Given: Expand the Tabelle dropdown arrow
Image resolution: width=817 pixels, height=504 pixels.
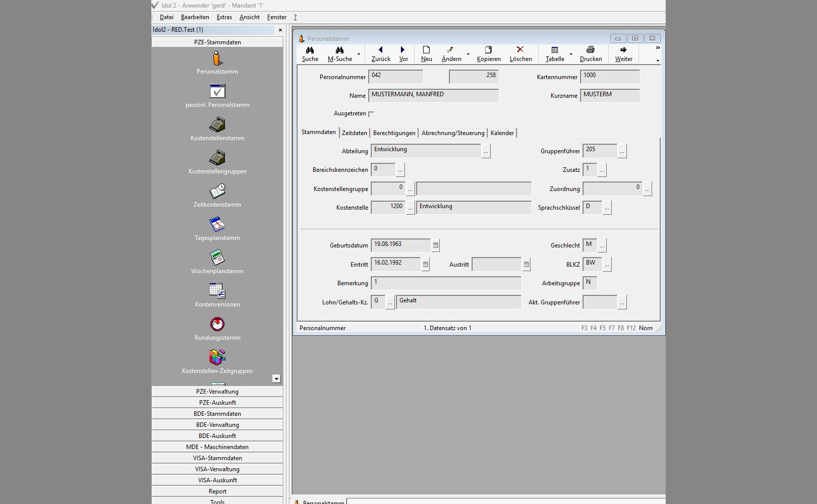Looking at the screenshot, I should pyautogui.click(x=571, y=54).
